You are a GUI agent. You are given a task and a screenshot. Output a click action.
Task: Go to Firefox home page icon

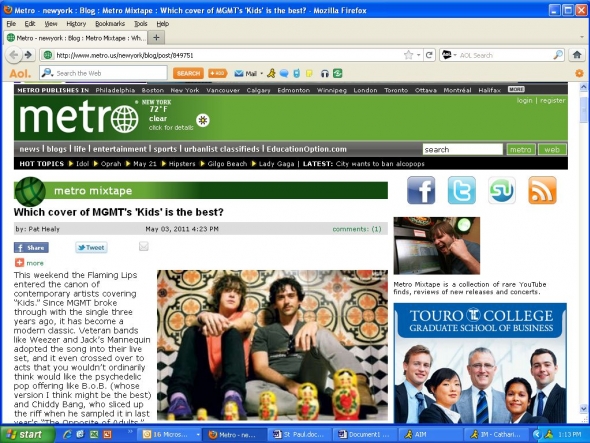[577, 55]
